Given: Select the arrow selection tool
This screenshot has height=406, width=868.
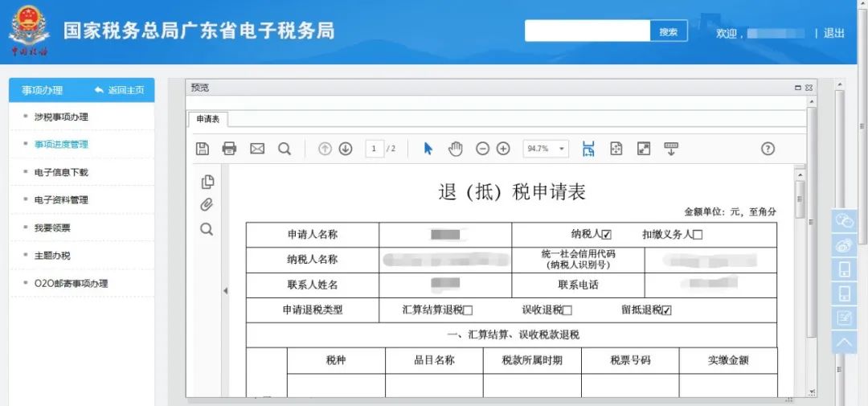Looking at the screenshot, I should click(428, 149).
